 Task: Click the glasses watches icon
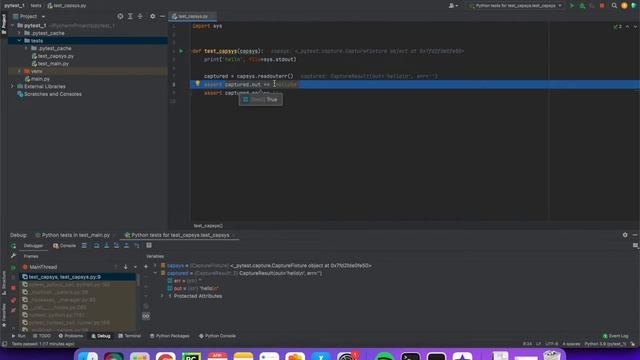pyautogui.click(x=146, y=316)
